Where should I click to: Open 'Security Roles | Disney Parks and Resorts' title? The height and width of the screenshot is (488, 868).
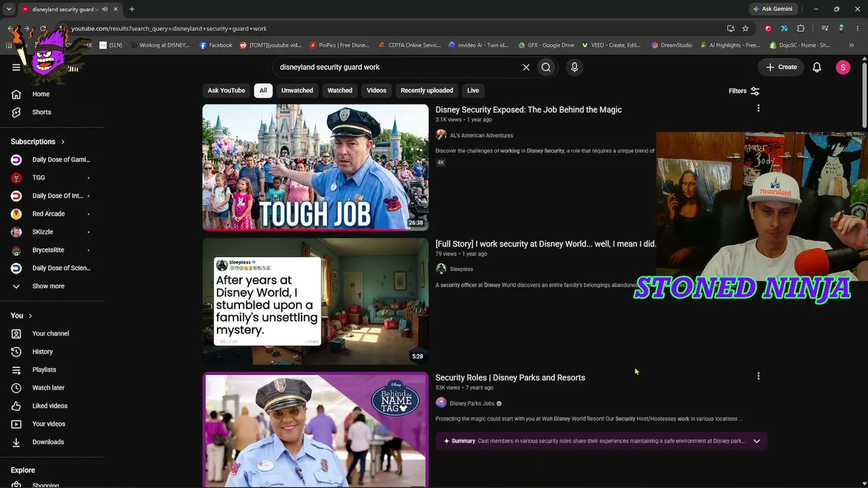click(510, 378)
